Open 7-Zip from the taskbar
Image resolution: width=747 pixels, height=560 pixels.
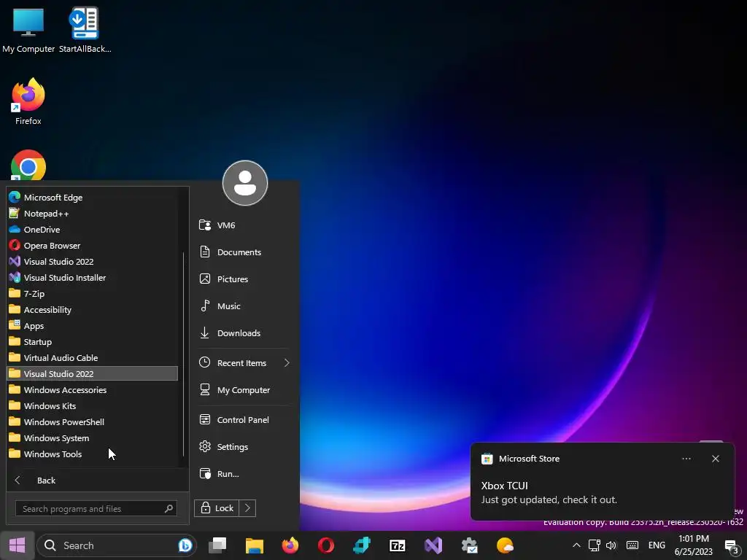tap(398, 545)
